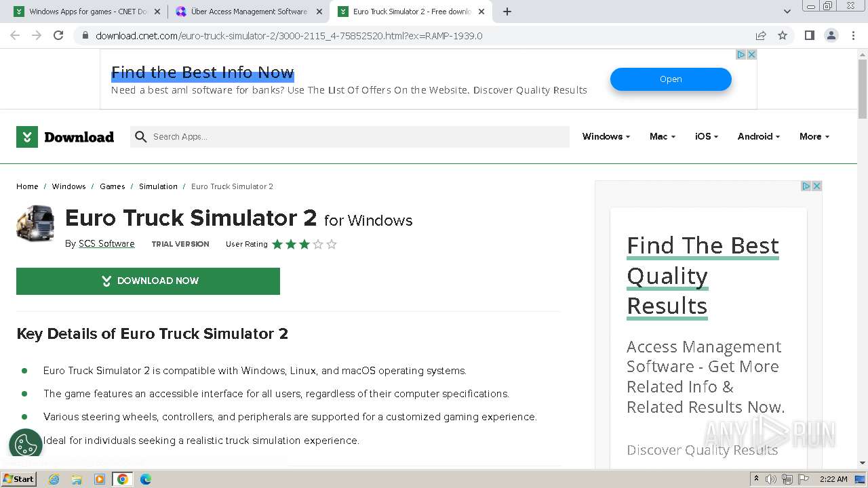Click the Search Apps input field

(x=350, y=136)
